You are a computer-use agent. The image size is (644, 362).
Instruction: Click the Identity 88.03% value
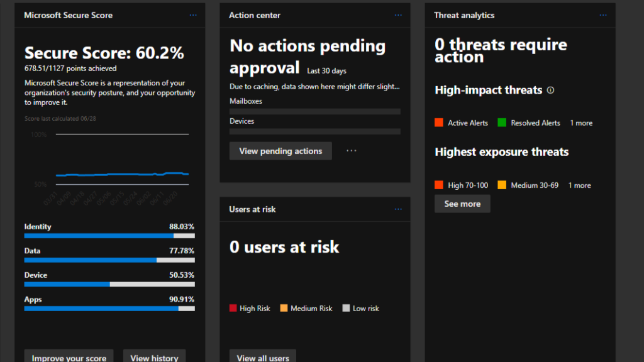(x=182, y=226)
